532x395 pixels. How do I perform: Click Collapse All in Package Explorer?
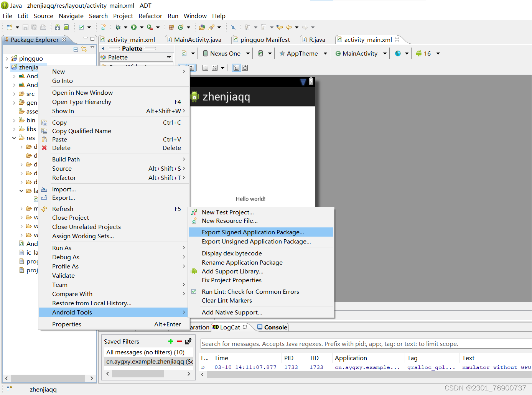pos(76,49)
